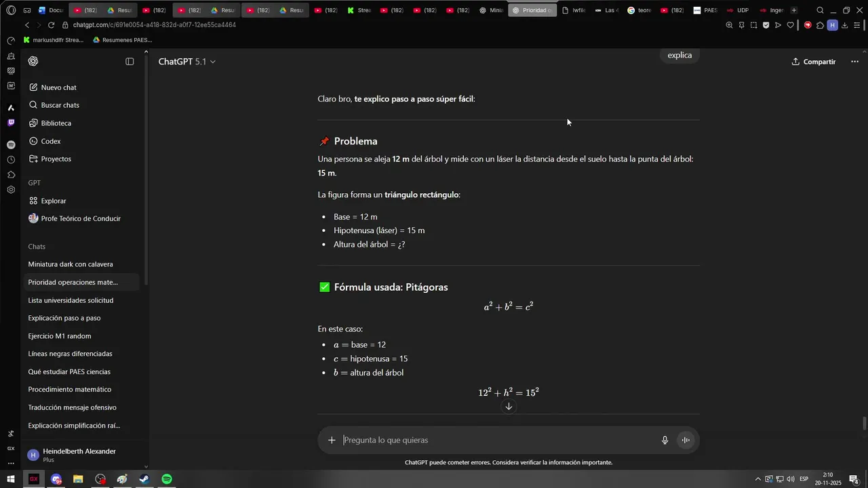This screenshot has height=488, width=868.
Task: Open history clock in Opera sidebar
Action: click(x=11, y=160)
